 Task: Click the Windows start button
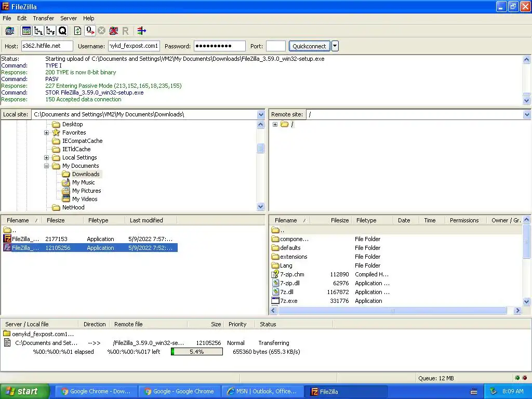pos(24,392)
